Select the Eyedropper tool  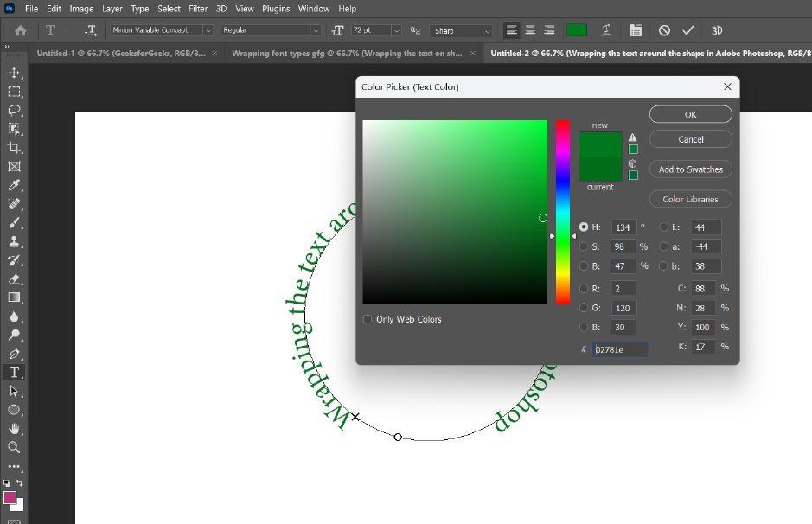(14, 185)
